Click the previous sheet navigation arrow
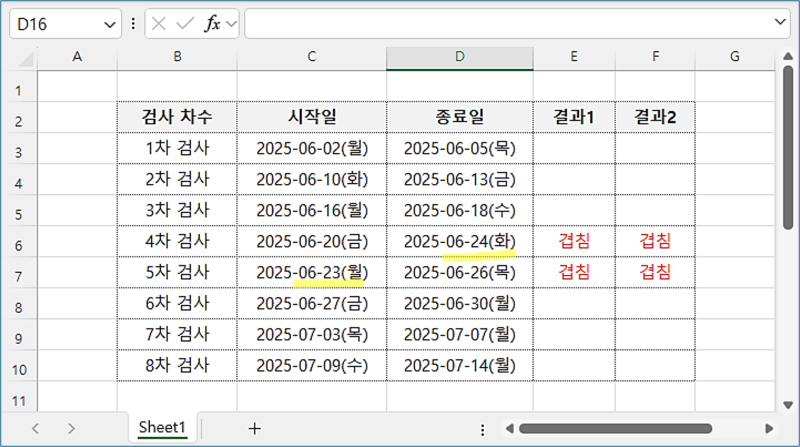 pos(36,428)
